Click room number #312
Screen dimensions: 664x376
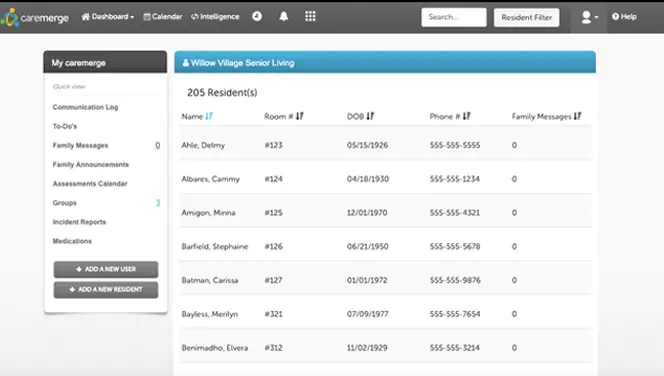click(274, 348)
